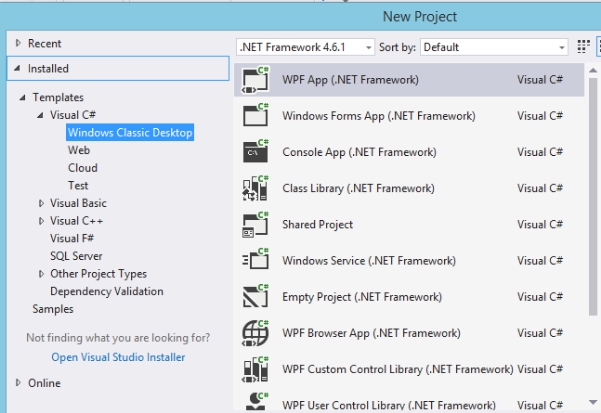Select the Cloud category
Viewport: 601px width, 413px height.
83,167
